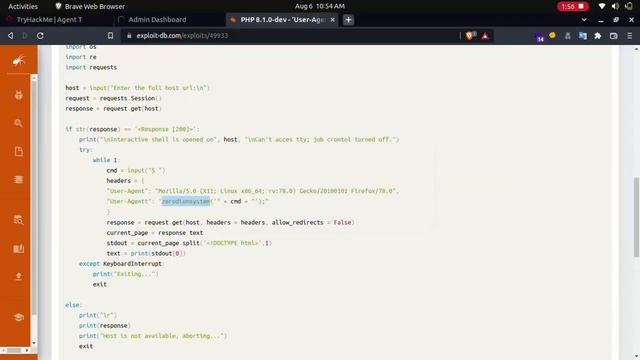Open Brave Shields lion icon
Image resolution: width=640 pixels, height=360 pixels.
coord(470,36)
